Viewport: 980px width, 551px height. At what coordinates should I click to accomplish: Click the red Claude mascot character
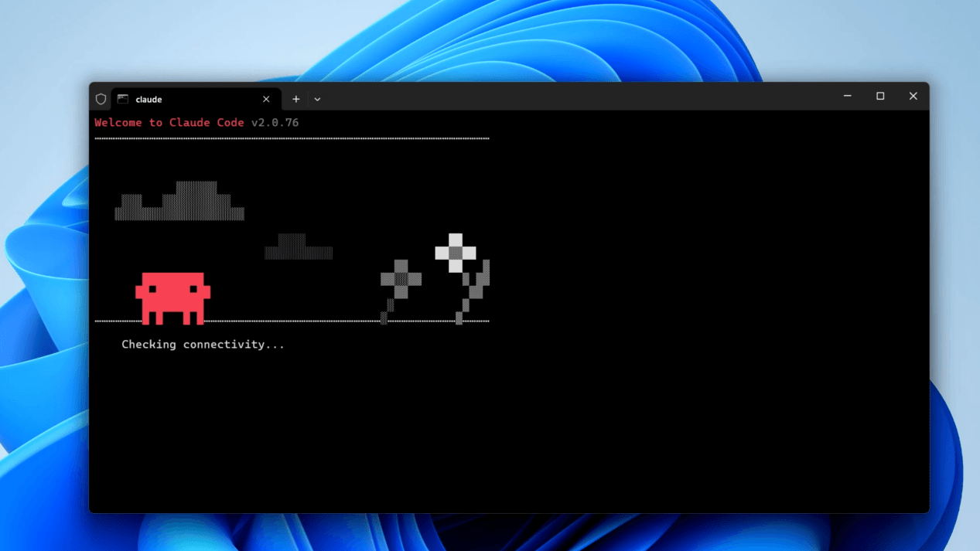pyautogui.click(x=172, y=297)
